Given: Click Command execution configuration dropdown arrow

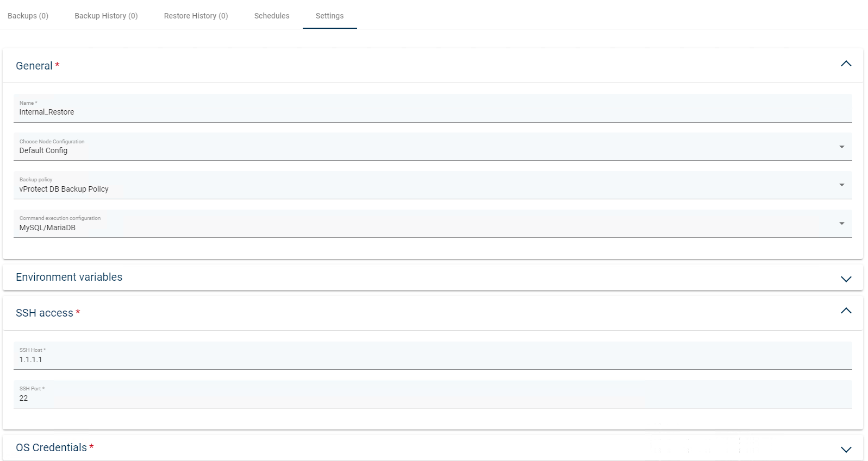Looking at the screenshot, I should 841,224.
